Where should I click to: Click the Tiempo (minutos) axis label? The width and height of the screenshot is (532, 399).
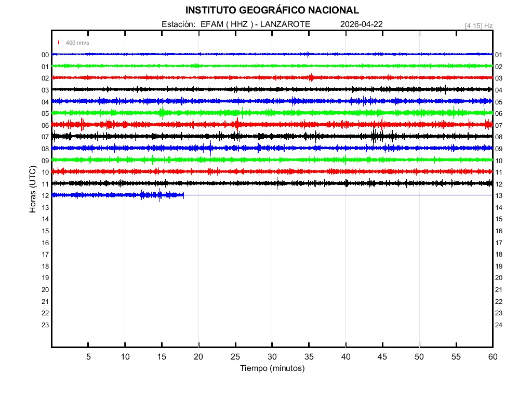272,368
